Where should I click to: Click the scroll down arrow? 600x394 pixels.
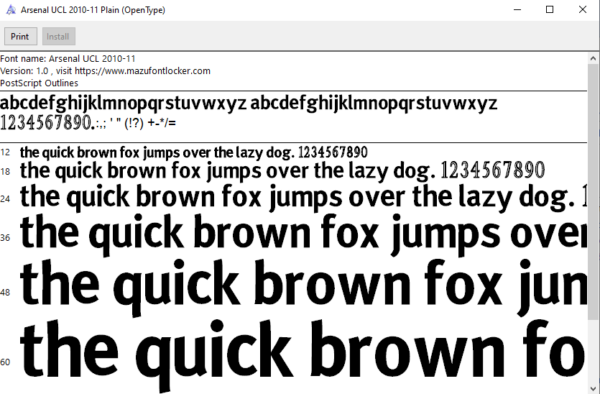593,389
